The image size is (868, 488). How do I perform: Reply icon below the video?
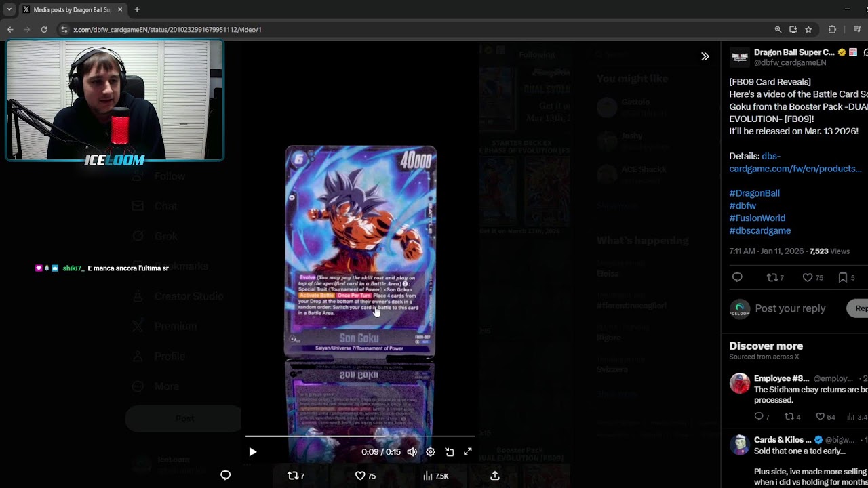[226, 476]
